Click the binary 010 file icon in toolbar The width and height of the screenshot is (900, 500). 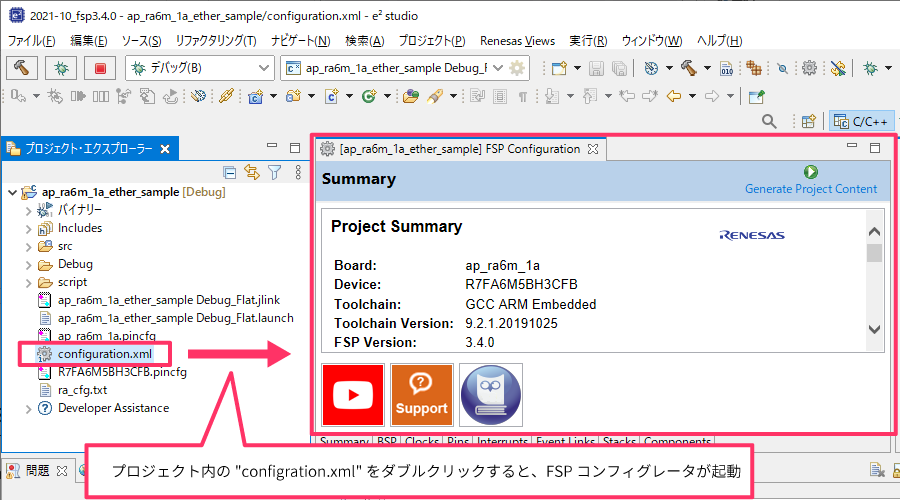[726, 68]
